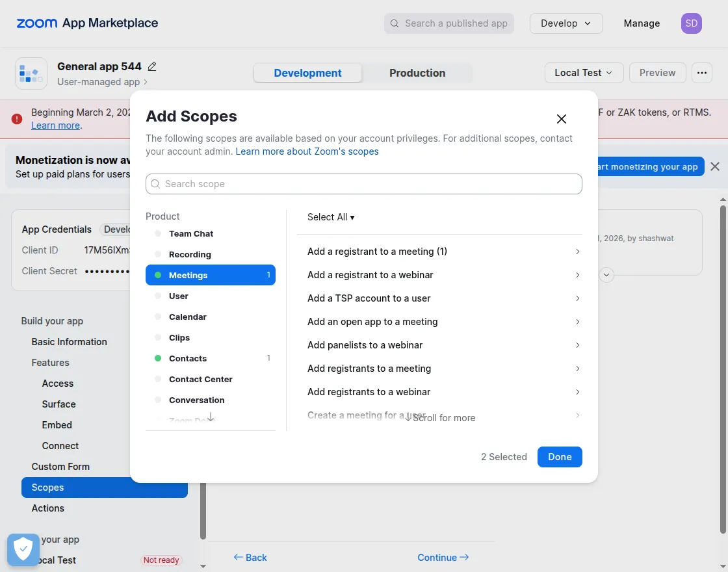Click the blue shield icon
728x572 pixels.
coord(23,550)
